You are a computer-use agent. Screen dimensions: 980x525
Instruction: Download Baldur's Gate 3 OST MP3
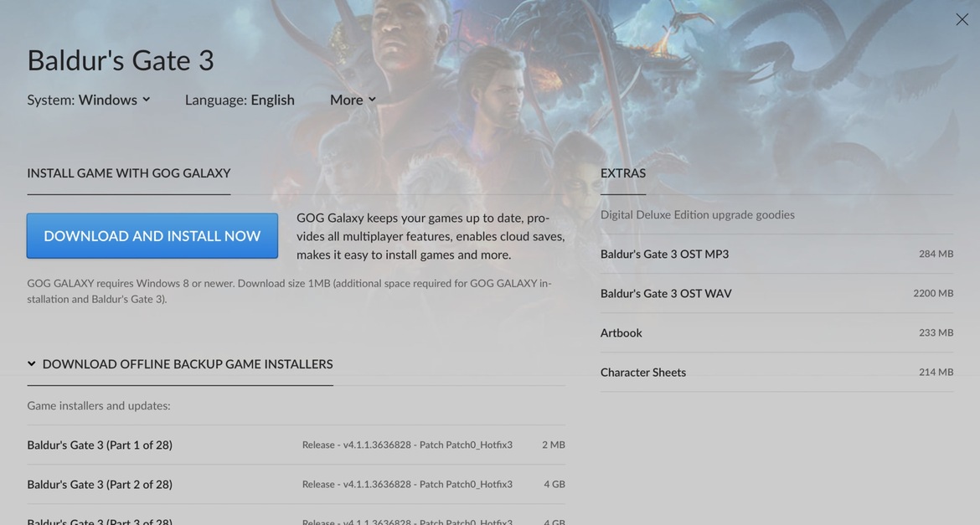point(776,254)
